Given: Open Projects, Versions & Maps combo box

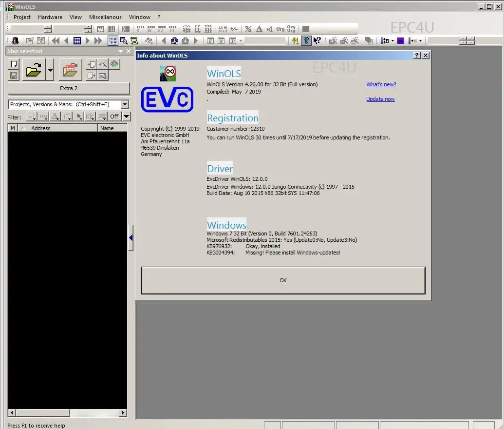Looking at the screenshot, I should 69,104.
